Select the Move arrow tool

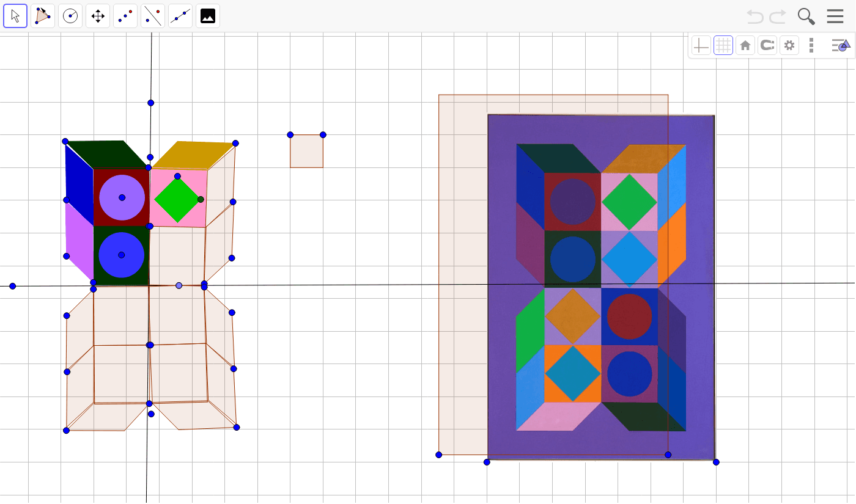(x=15, y=16)
